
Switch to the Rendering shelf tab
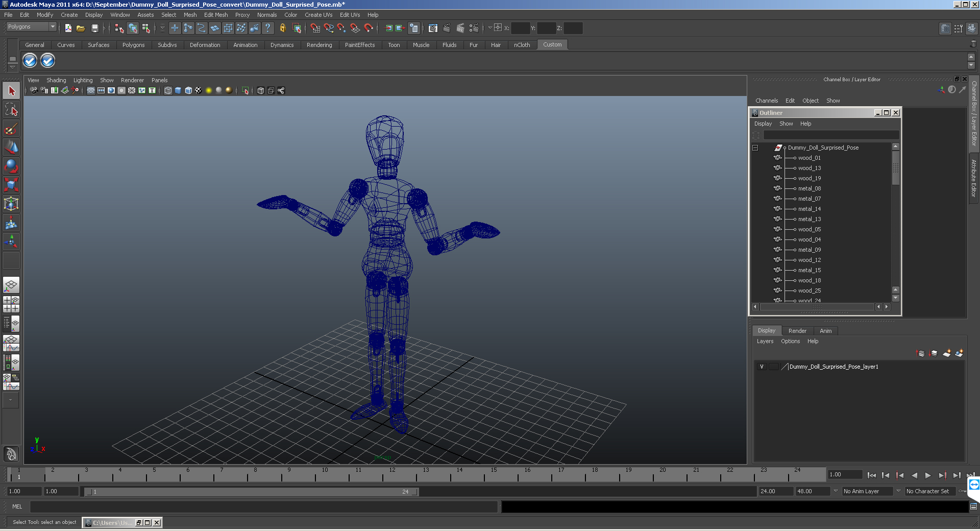tap(319, 45)
